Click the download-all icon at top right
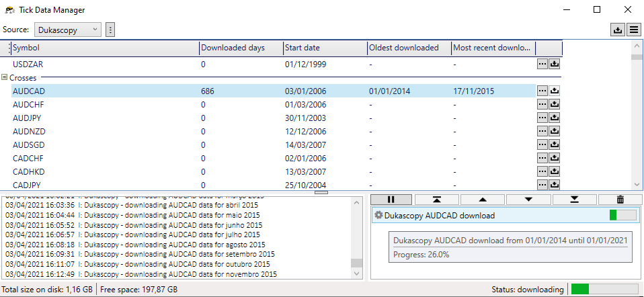This screenshot has height=297, width=644. tap(617, 30)
